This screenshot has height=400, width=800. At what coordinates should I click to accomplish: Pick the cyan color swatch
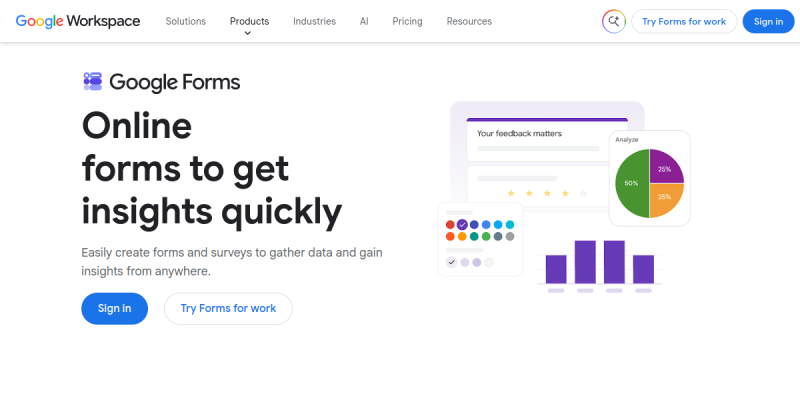(x=510, y=224)
